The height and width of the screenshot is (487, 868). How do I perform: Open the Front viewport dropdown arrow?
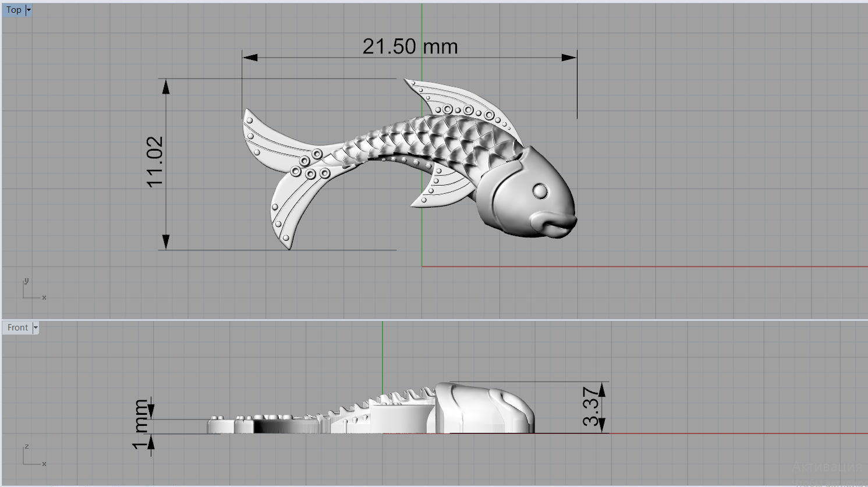point(36,328)
